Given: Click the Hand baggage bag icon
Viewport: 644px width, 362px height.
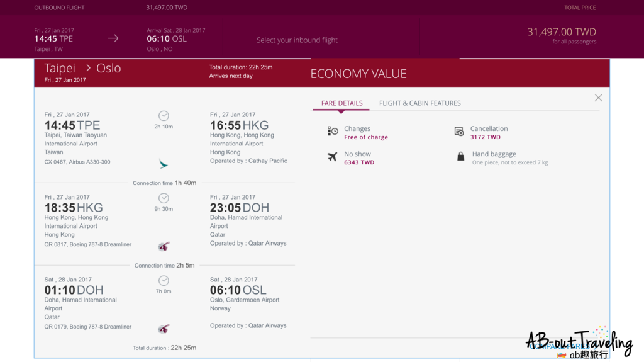Looking at the screenshot, I should point(460,157).
